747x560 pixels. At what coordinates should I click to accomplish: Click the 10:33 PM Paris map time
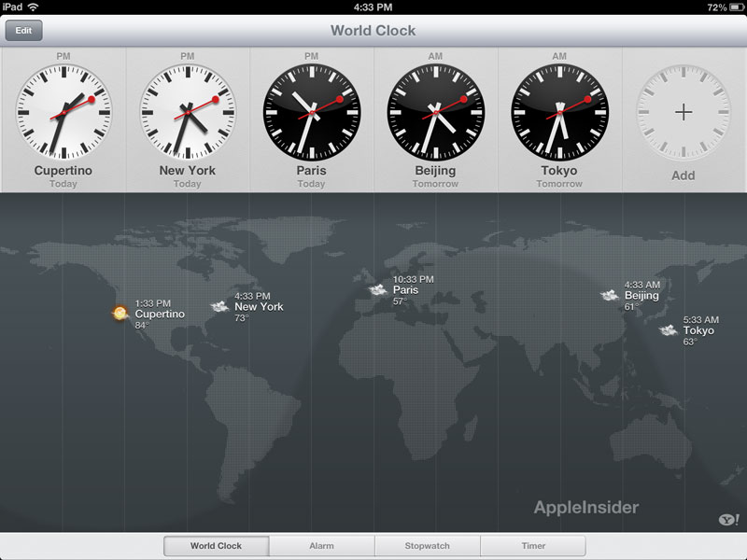(x=414, y=279)
